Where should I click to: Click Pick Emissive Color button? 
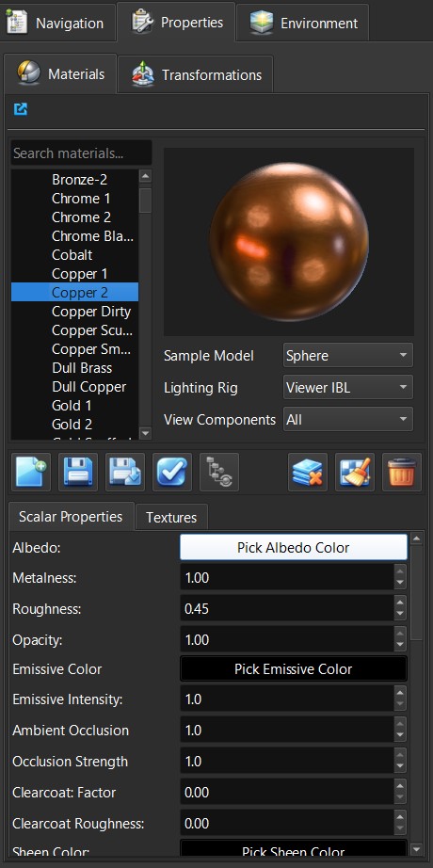coord(294,668)
